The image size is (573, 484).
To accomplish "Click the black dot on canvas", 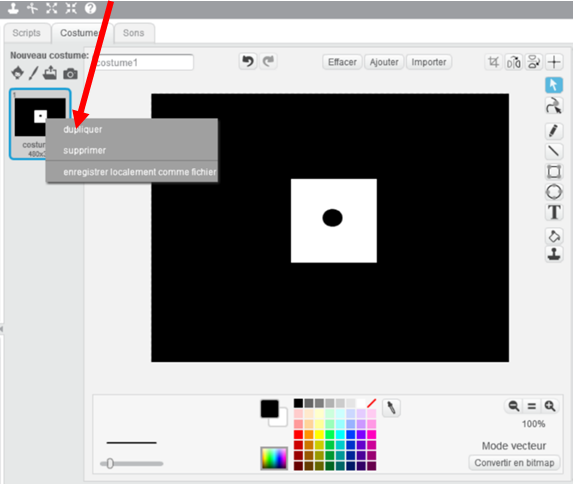I will pos(332,218).
